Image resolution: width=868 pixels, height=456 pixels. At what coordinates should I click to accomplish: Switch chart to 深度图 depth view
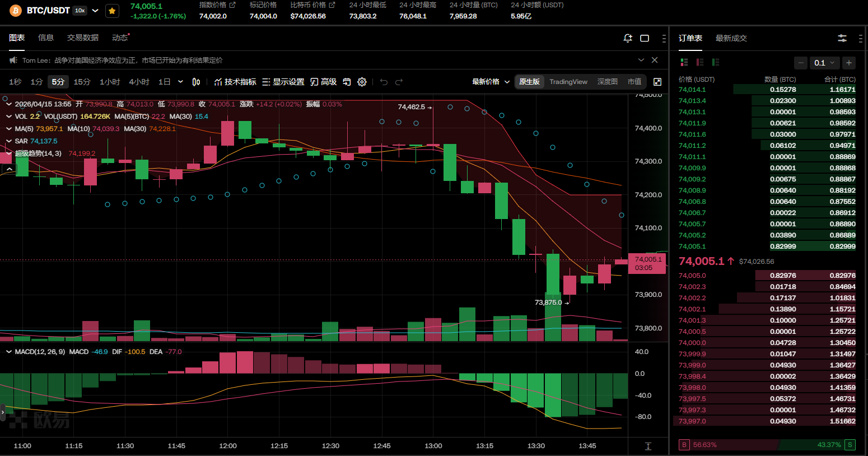point(607,82)
